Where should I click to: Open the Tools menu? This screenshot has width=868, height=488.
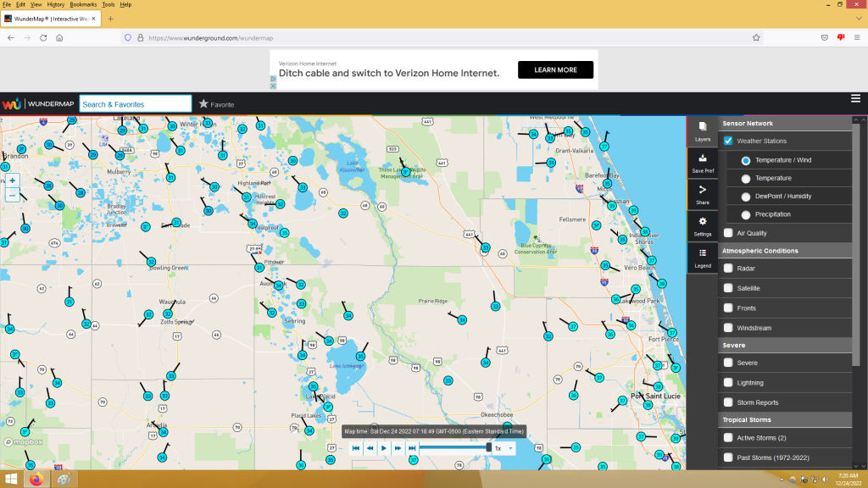pyautogui.click(x=108, y=4)
